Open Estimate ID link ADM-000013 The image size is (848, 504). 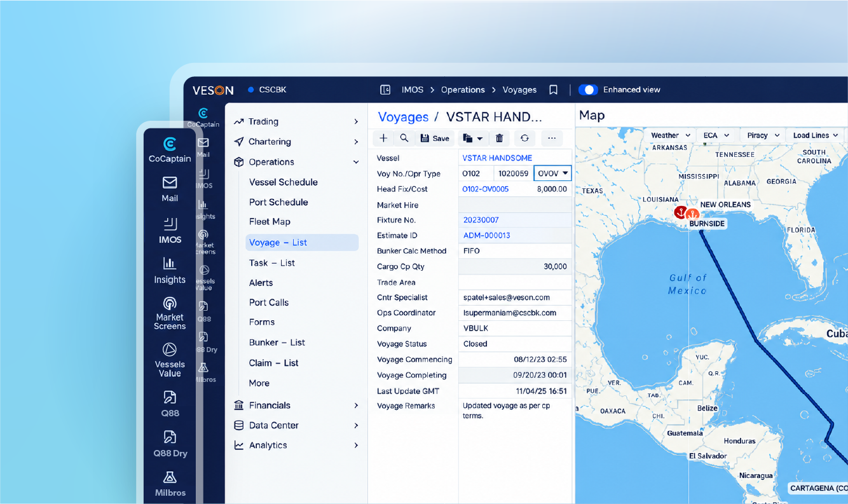(x=487, y=235)
